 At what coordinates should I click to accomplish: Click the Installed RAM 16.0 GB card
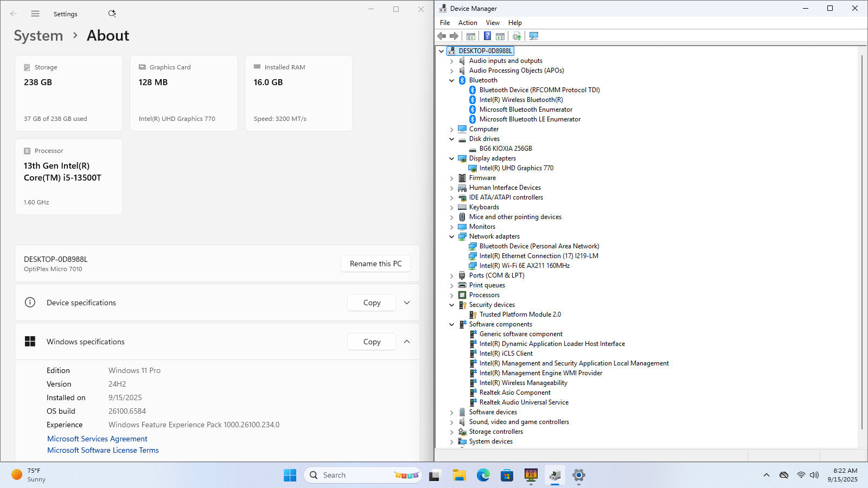point(299,93)
